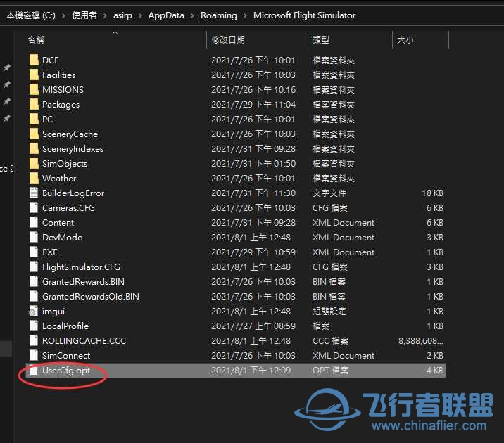This screenshot has width=504, height=443.
Task: Click the PC folder icon
Action: coord(34,119)
